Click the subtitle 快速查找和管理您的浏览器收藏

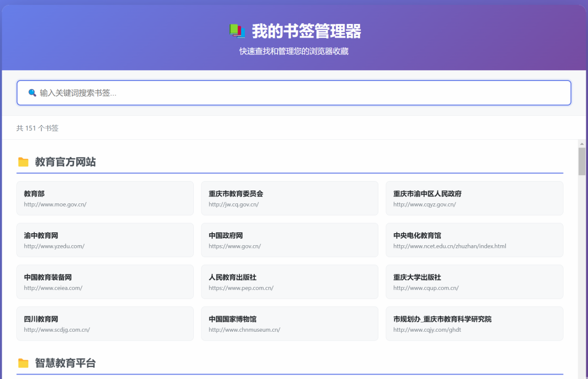[294, 51]
